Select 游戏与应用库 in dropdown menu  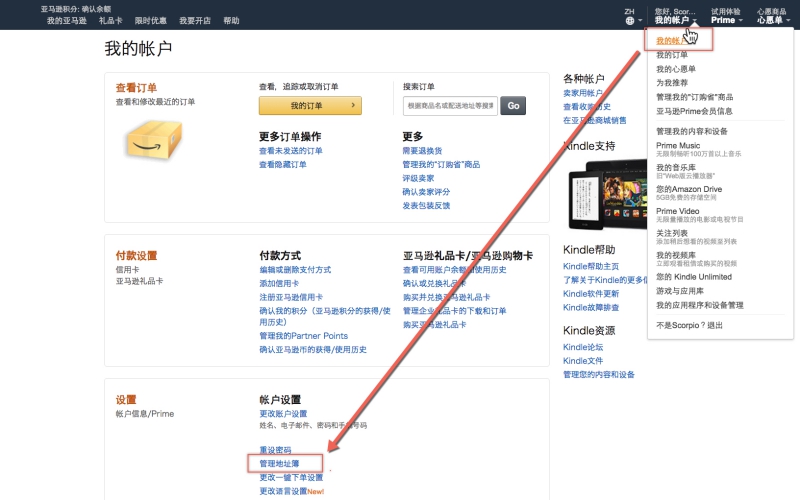click(680, 291)
